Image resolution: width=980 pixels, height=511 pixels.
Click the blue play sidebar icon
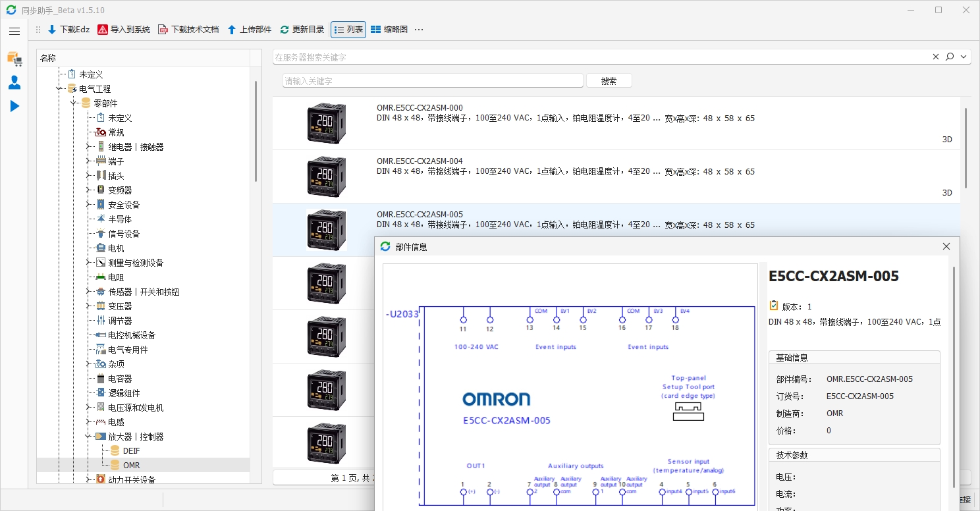14,106
